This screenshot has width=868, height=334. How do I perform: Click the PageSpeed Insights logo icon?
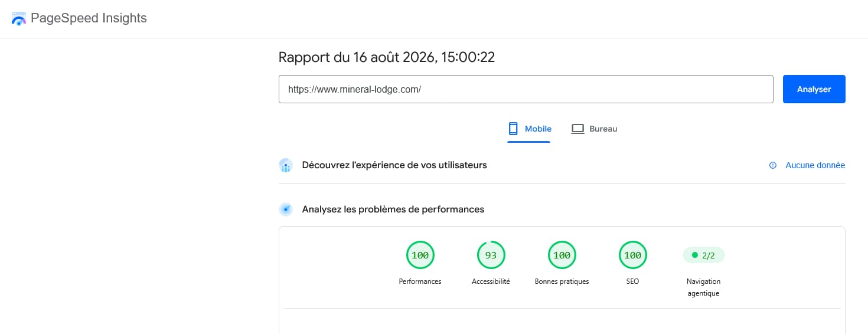[x=19, y=19]
